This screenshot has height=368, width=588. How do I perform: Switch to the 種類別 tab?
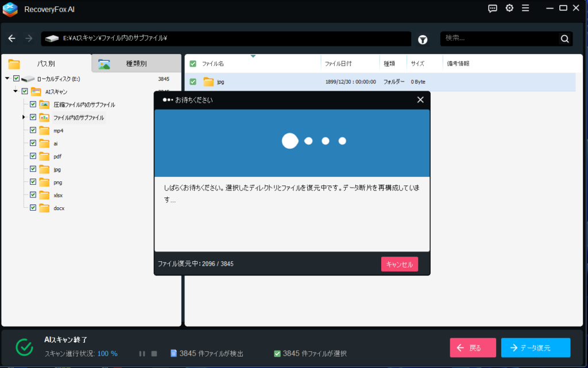click(136, 64)
